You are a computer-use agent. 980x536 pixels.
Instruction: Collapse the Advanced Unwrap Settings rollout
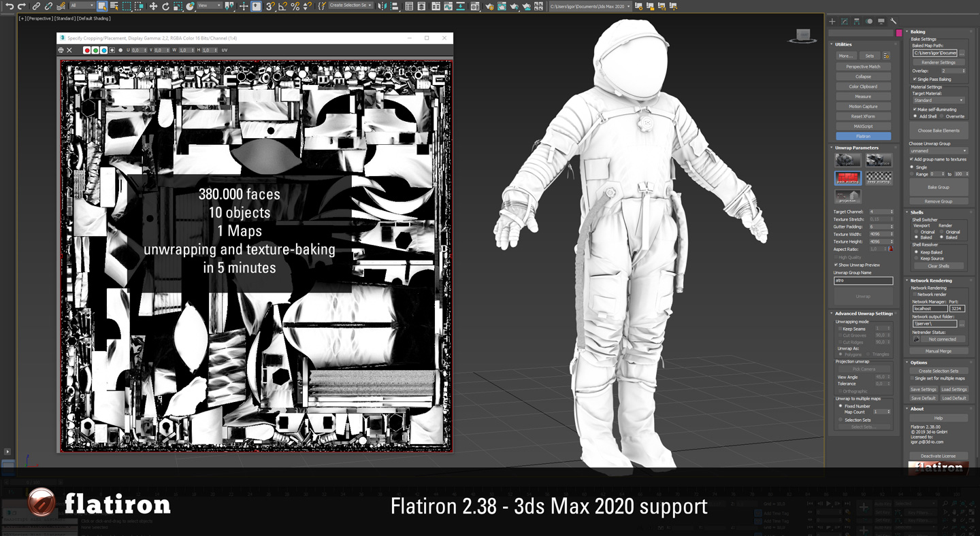pos(831,314)
